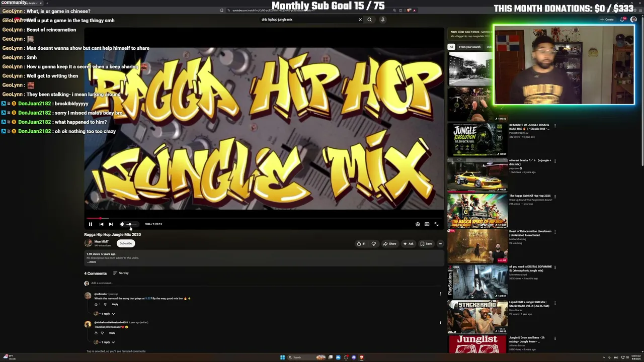The image size is (644, 362).
Task: Dislike the Tracklist comment
Action: coord(102,333)
